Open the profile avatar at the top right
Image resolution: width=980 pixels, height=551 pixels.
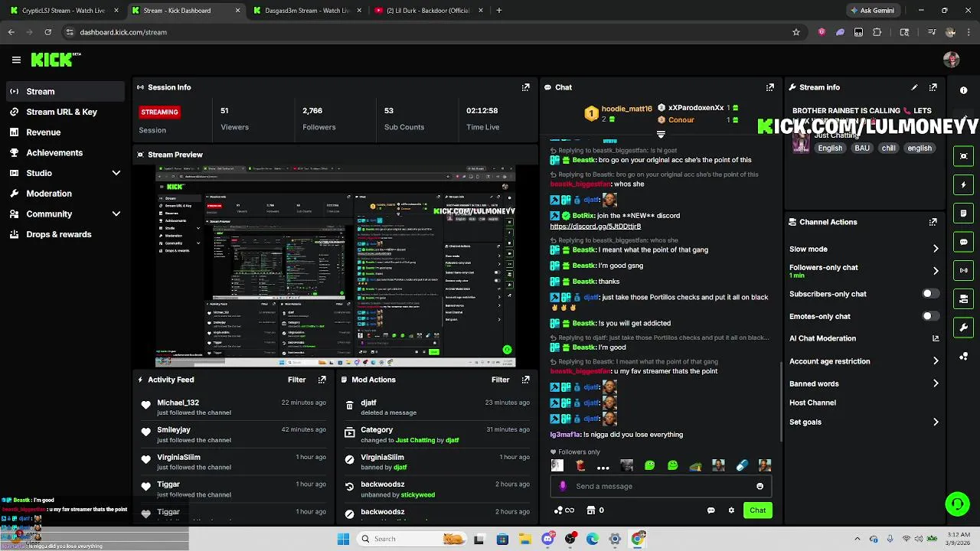952,60
